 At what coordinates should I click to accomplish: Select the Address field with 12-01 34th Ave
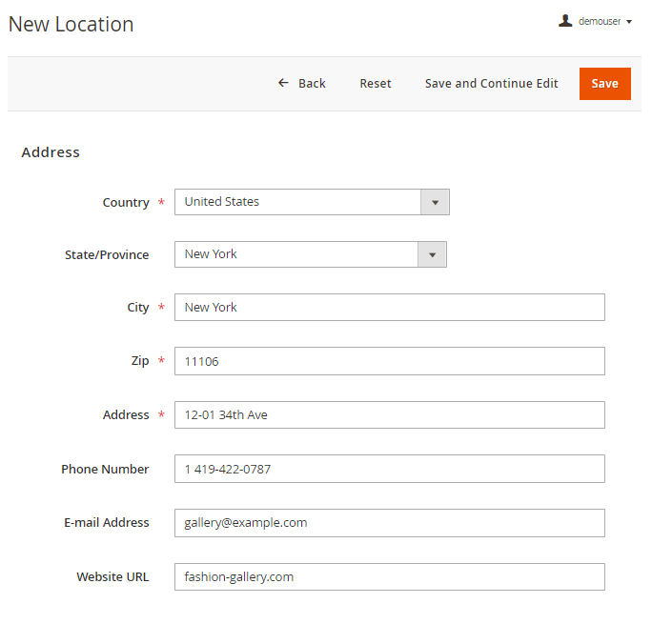(x=389, y=415)
